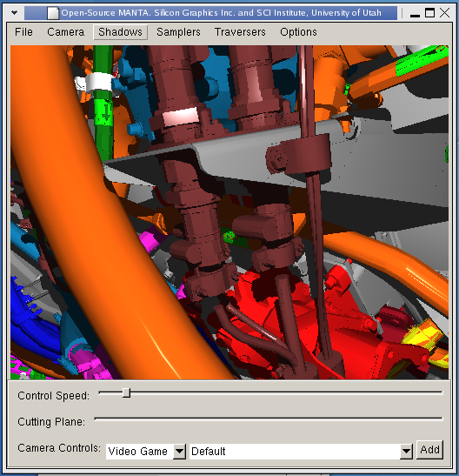Open the Traversers menu
The width and height of the screenshot is (459, 476).
click(x=240, y=32)
